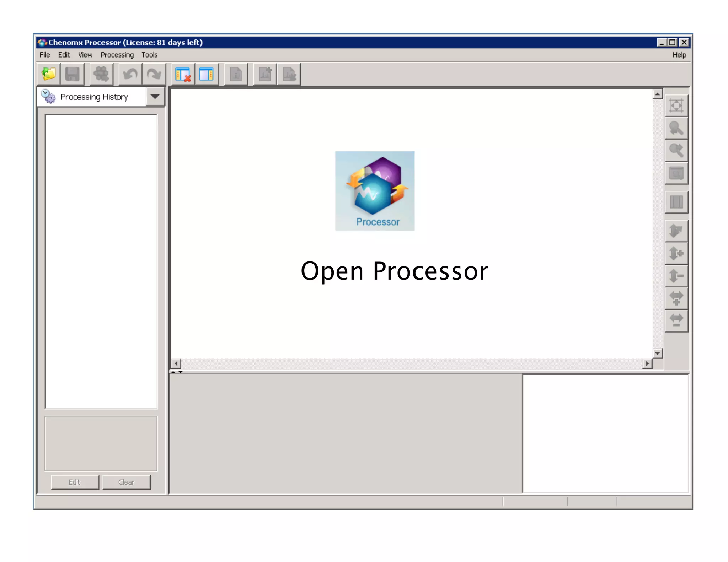Click the three-column view icon
This screenshot has width=728, height=562.
pos(676,202)
